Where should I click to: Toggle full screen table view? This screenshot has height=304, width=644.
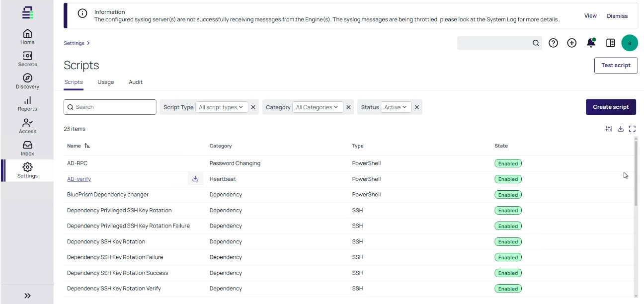coord(632,129)
